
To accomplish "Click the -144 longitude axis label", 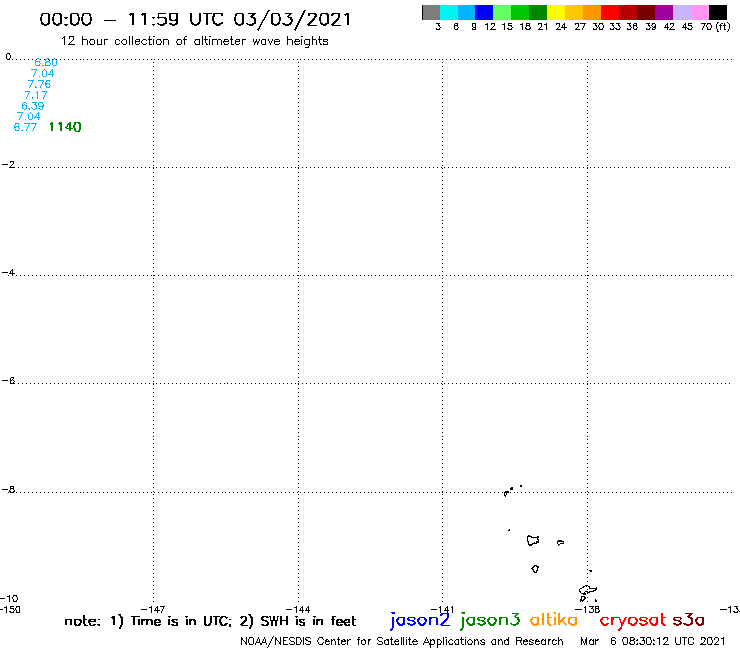I will pyautogui.click(x=298, y=609).
